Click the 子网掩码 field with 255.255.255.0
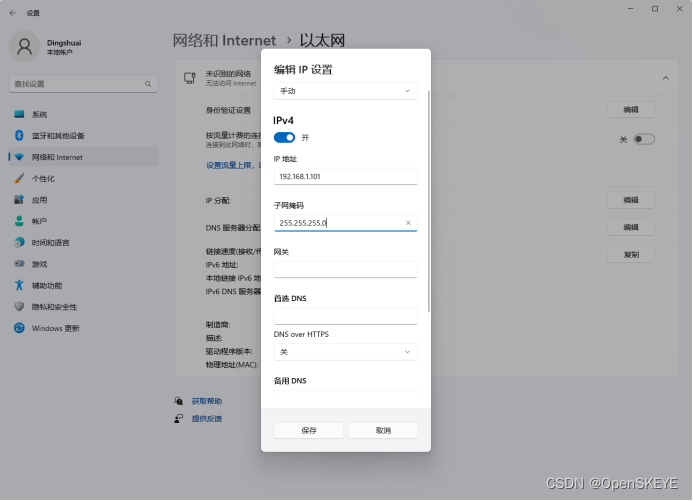Image resolution: width=693 pixels, height=501 pixels. point(346,223)
